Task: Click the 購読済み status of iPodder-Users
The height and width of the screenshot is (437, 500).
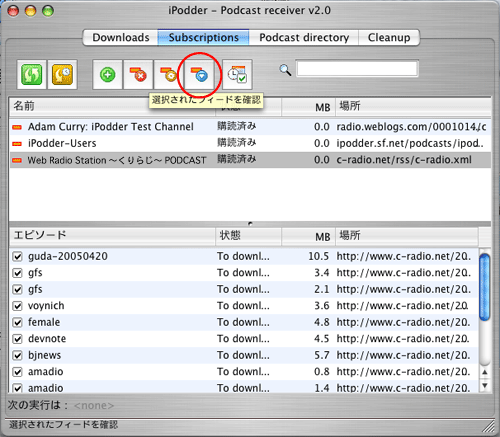Action: coord(237,143)
